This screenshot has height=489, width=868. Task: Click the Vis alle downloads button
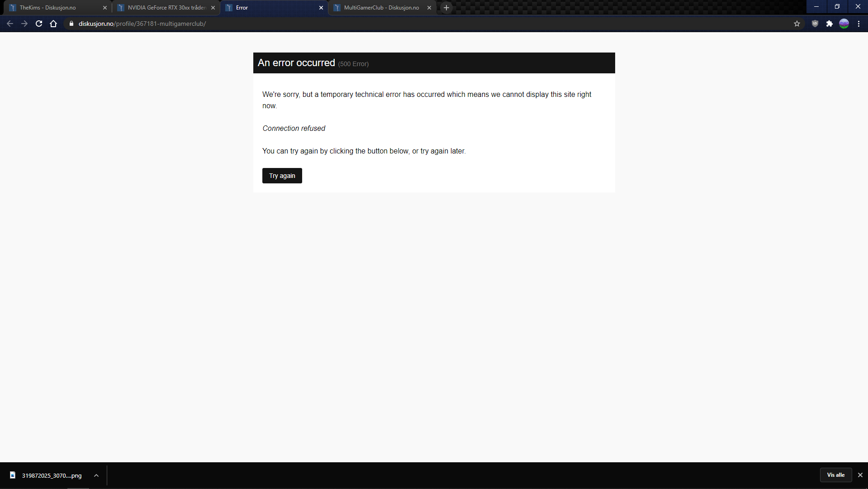coord(836,475)
